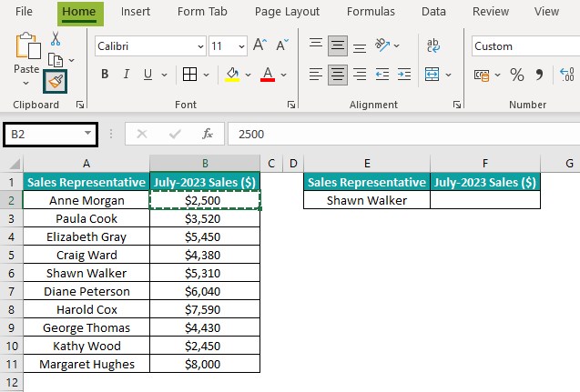Toggle Bold formatting

coord(105,75)
